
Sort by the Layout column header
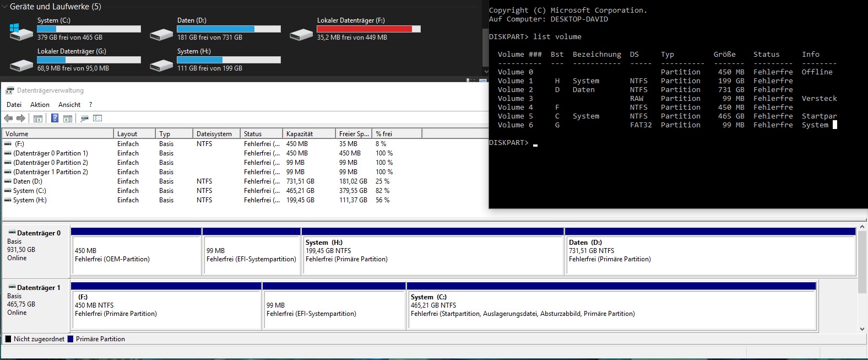(x=134, y=134)
